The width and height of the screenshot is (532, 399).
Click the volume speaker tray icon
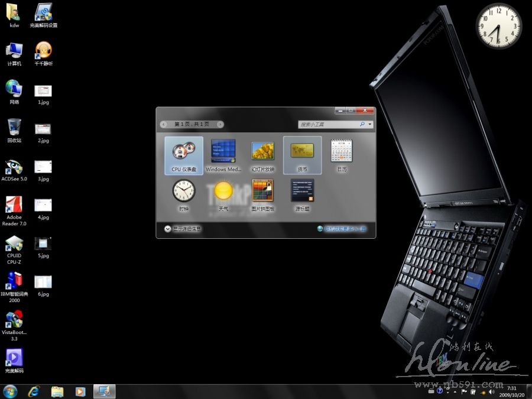pos(491,392)
